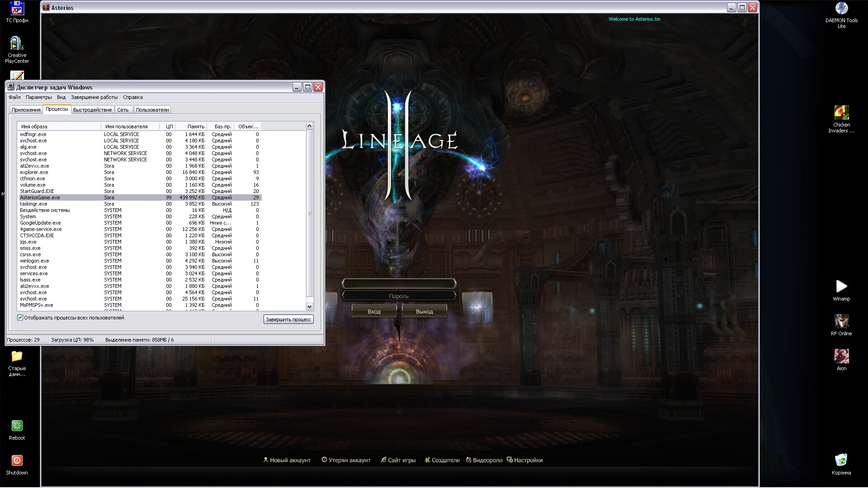Click the Завершить процесс button

288,319
